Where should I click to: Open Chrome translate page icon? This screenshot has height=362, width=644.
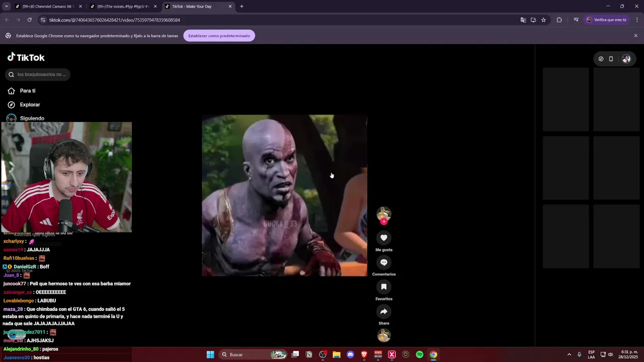tap(523, 20)
